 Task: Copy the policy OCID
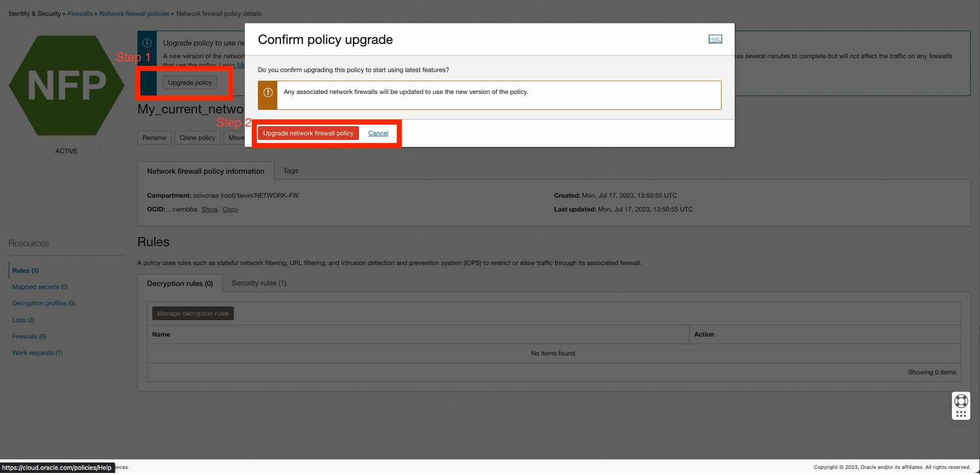tap(230, 209)
